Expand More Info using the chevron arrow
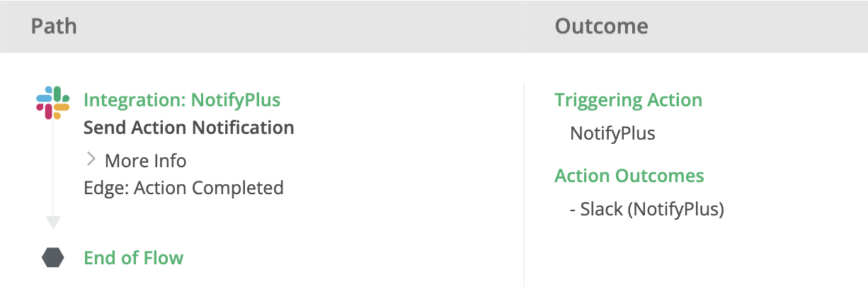868x287 pixels. [91, 160]
